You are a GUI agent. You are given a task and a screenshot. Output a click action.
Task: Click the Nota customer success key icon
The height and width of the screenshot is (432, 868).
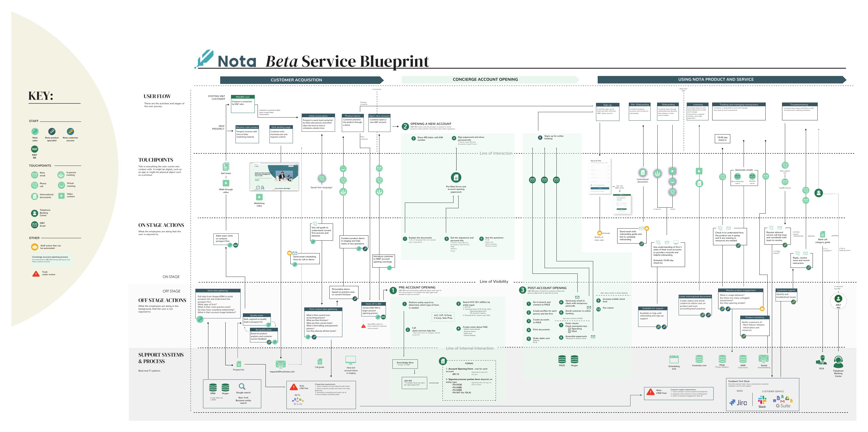(70, 131)
